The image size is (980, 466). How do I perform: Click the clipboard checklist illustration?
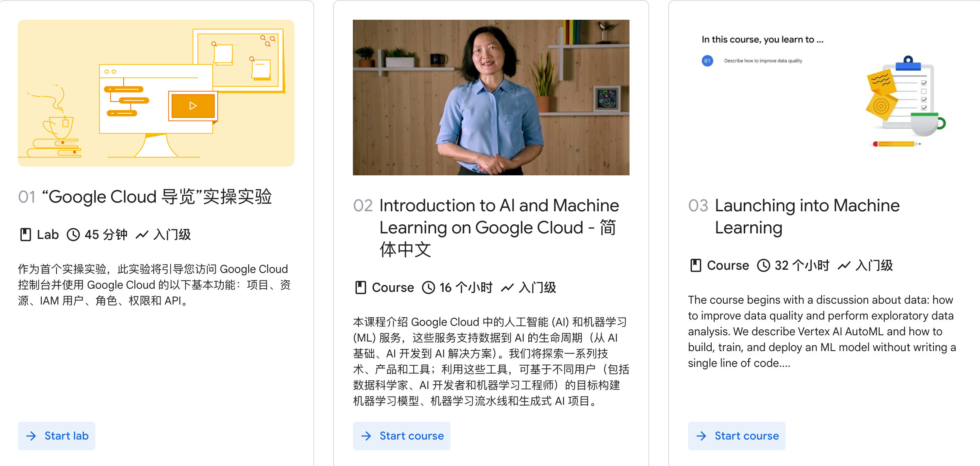(x=905, y=101)
